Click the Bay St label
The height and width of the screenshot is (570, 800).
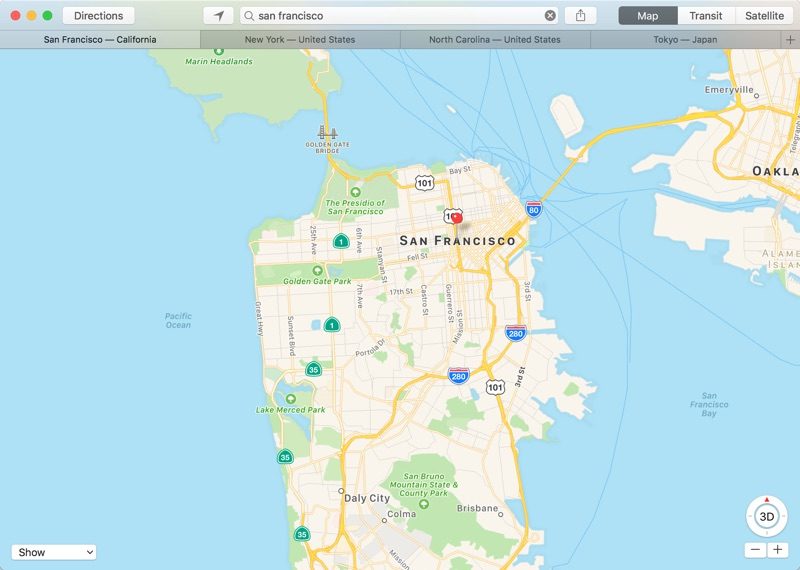[x=460, y=169]
